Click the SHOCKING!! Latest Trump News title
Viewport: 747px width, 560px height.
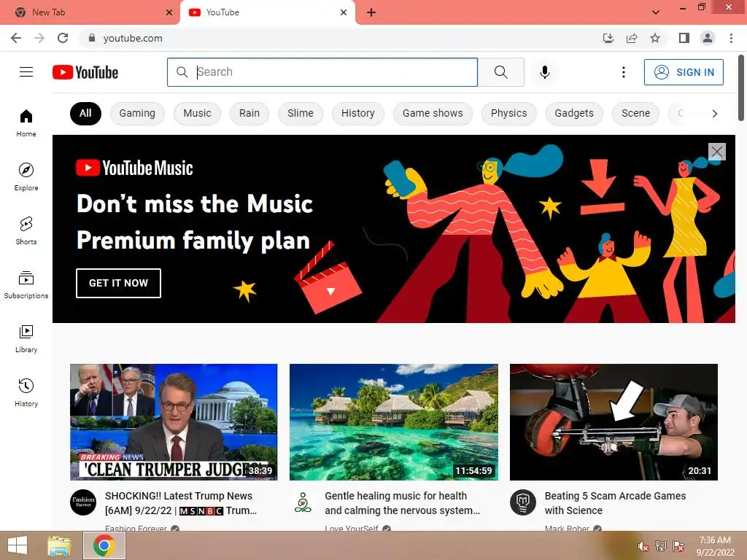(x=181, y=503)
